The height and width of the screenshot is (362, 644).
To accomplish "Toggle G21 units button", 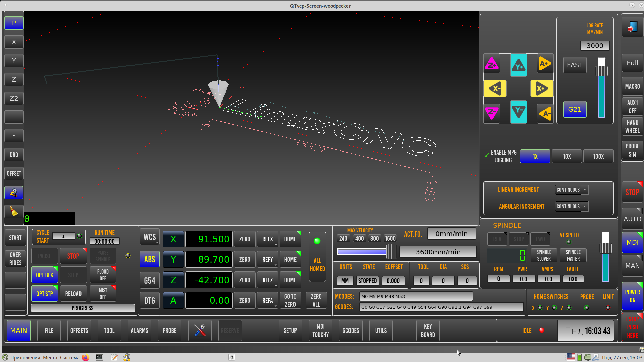I will 575,109.
